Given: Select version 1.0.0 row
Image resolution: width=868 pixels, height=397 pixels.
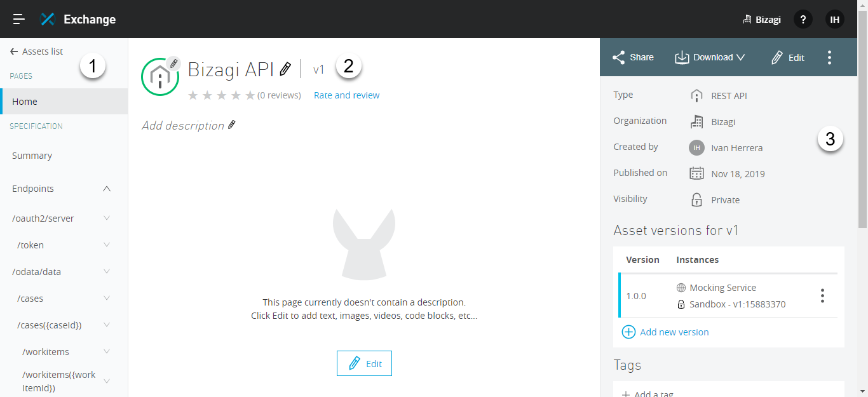Looking at the screenshot, I should (x=728, y=296).
